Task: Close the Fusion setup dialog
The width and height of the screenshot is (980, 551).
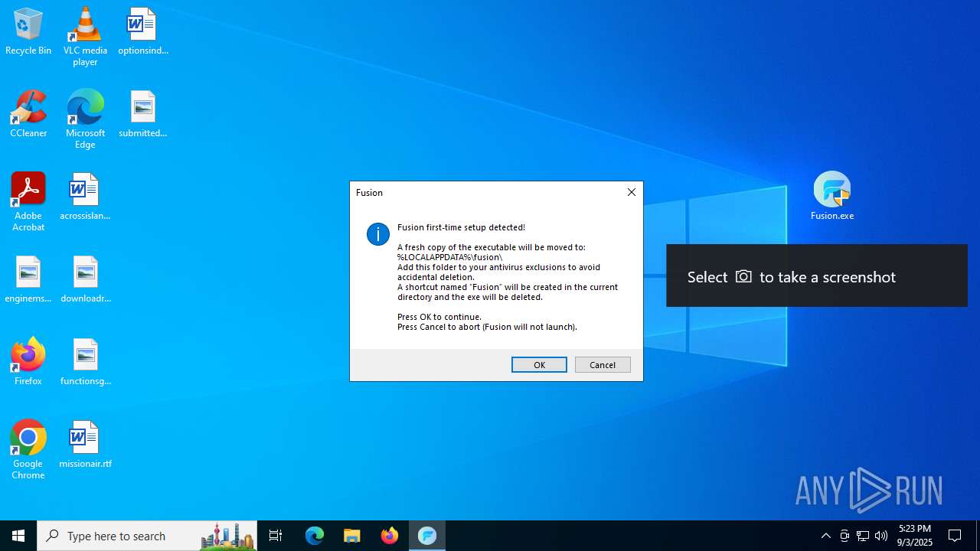Action: click(x=632, y=192)
